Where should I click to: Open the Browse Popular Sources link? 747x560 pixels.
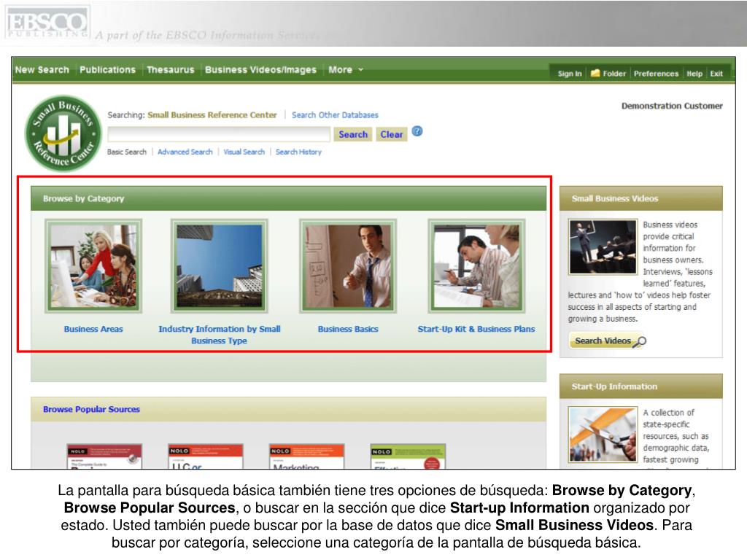pos(91,409)
